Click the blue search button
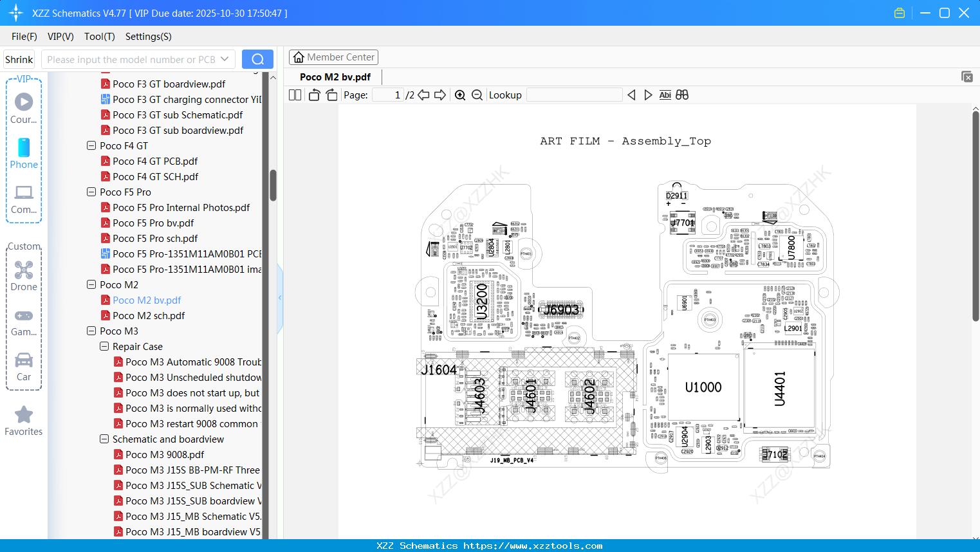This screenshot has height=552, width=980. click(x=257, y=59)
